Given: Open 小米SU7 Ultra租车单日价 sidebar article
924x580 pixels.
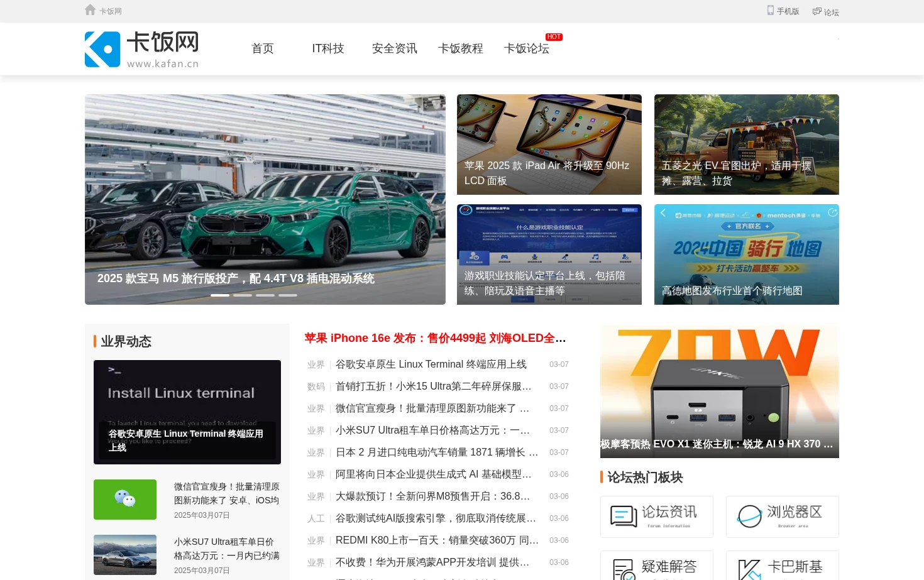Looking at the screenshot, I should 227,549.
